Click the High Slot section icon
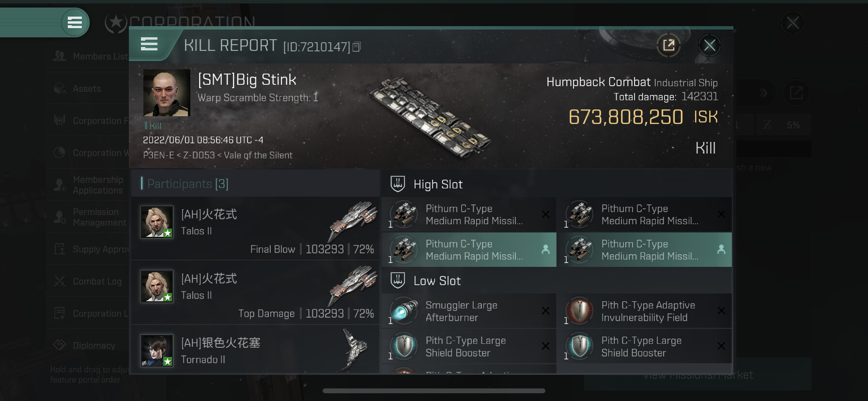Screen dimensions: 868x401 pos(398,184)
